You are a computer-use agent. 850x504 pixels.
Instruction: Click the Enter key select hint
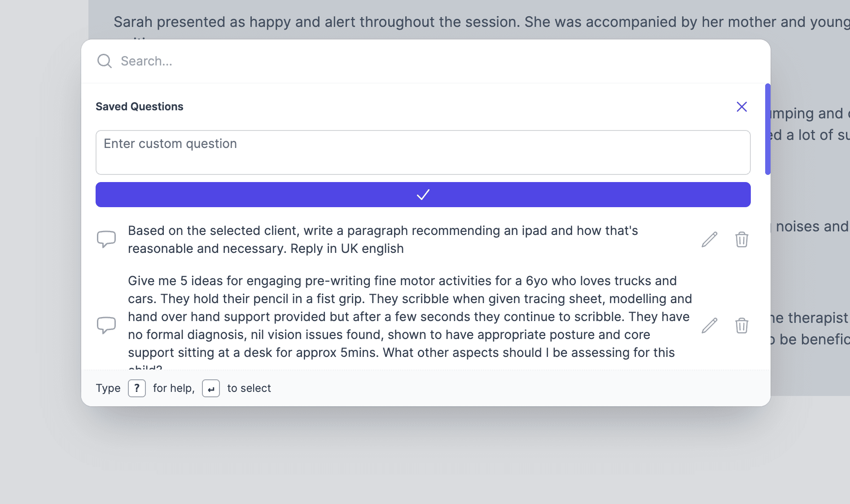pos(211,388)
